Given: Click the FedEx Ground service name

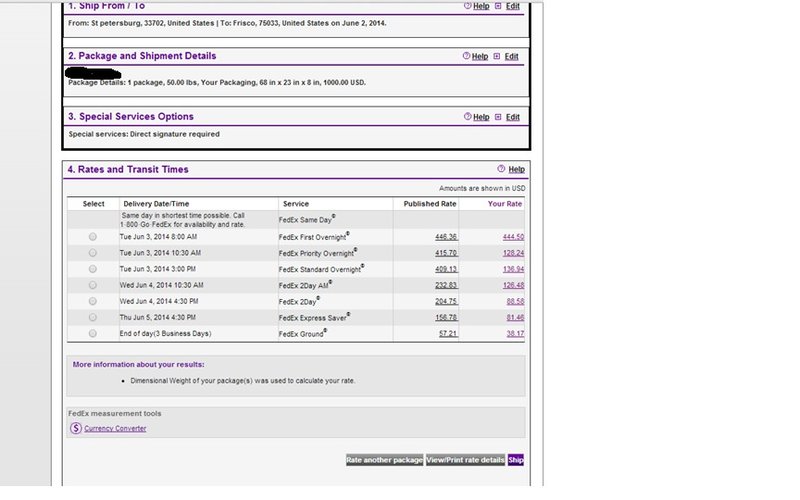Looking at the screenshot, I should click(x=303, y=334).
